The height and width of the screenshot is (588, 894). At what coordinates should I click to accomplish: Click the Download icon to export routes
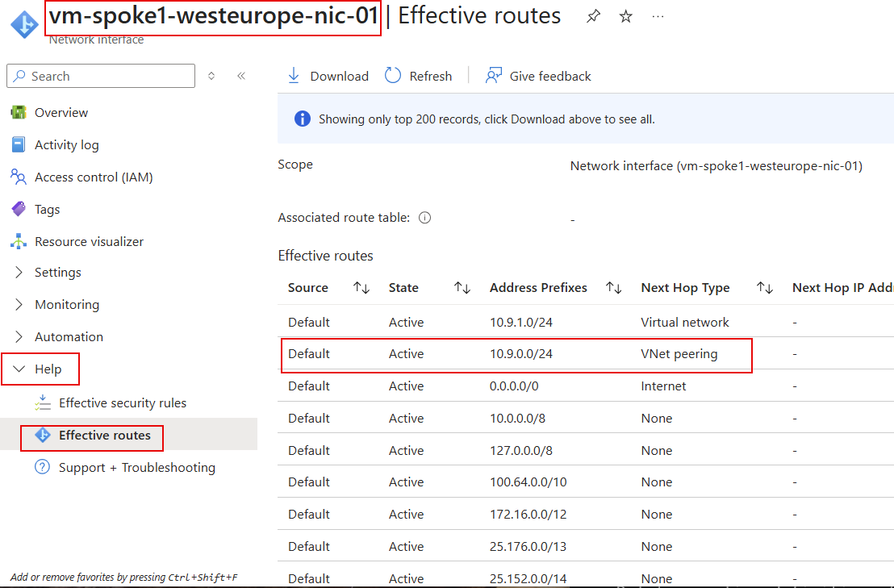pos(295,75)
